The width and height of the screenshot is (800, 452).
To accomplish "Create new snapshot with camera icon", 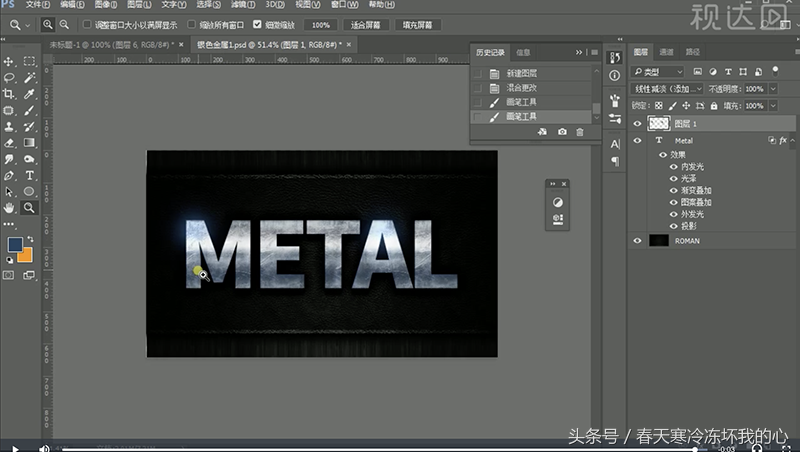I will pos(562,132).
